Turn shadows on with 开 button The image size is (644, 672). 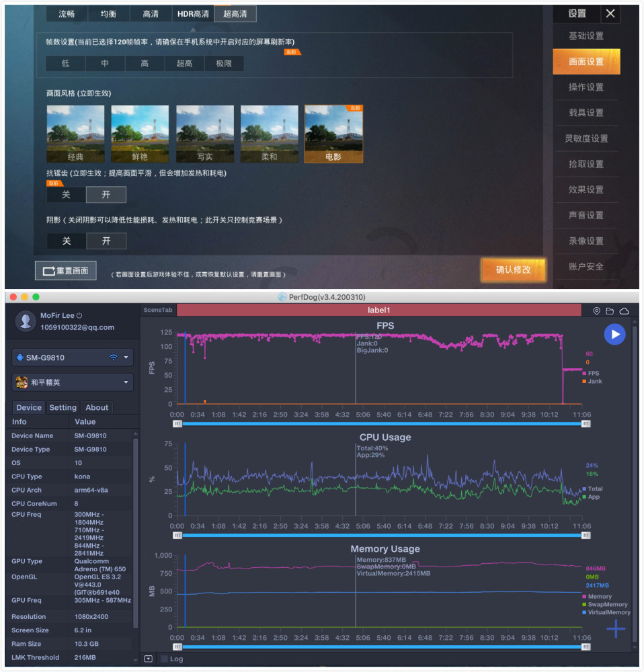[106, 241]
